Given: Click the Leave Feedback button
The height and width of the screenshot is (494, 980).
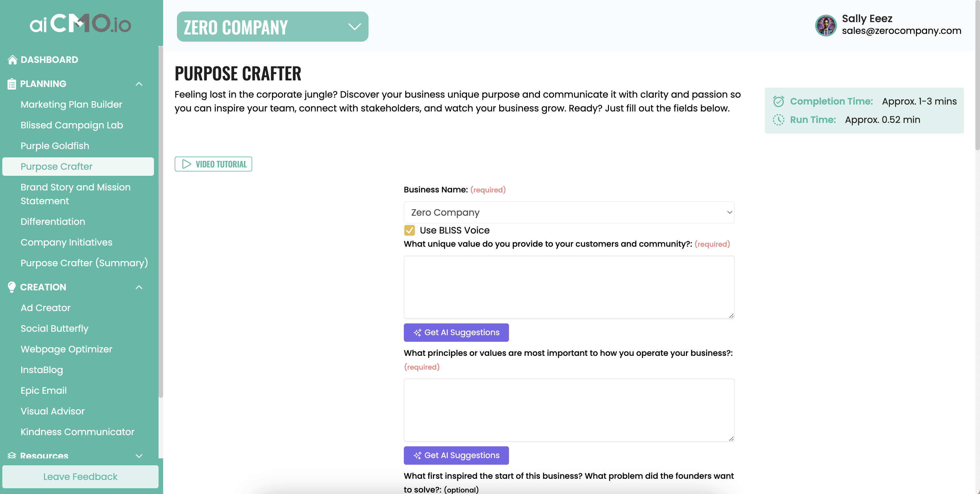Looking at the screenshot, I should [x=80, y=476].
